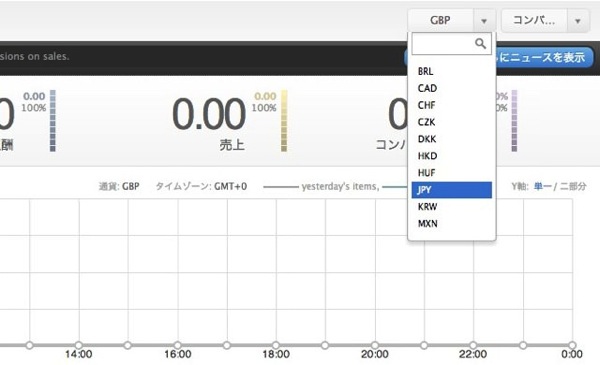Click the purple gradient bar indicator
600x365 pixels.
coord(514,121)
